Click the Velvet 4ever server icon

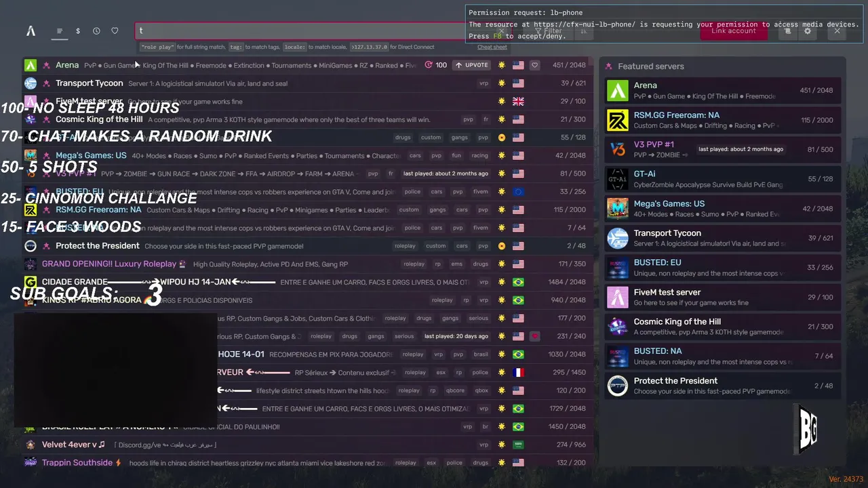click(31, 445)
